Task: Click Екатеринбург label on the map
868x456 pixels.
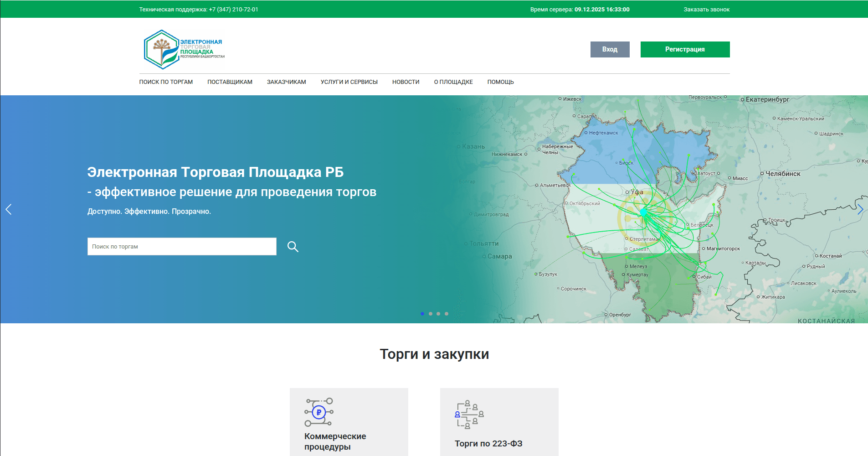Action: (767, 99)
